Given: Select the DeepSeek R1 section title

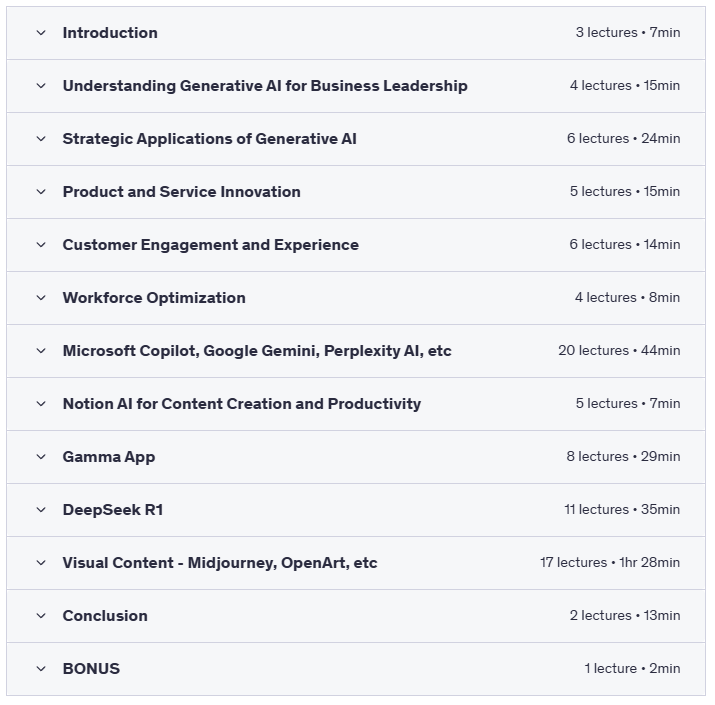Looking at the screenshot, I should [113, 510].
